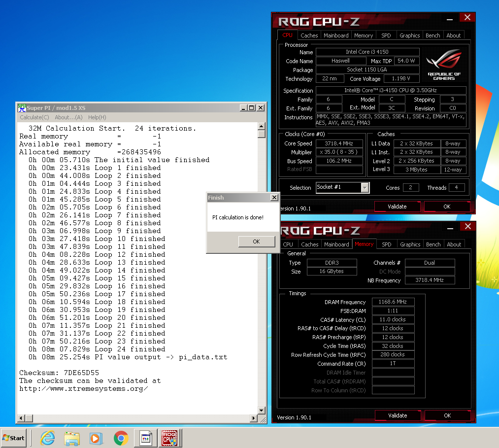Click the ROG CPU-Z taskbar icon
The width and height of the screenshot is (499, 448).
[170, 438]
